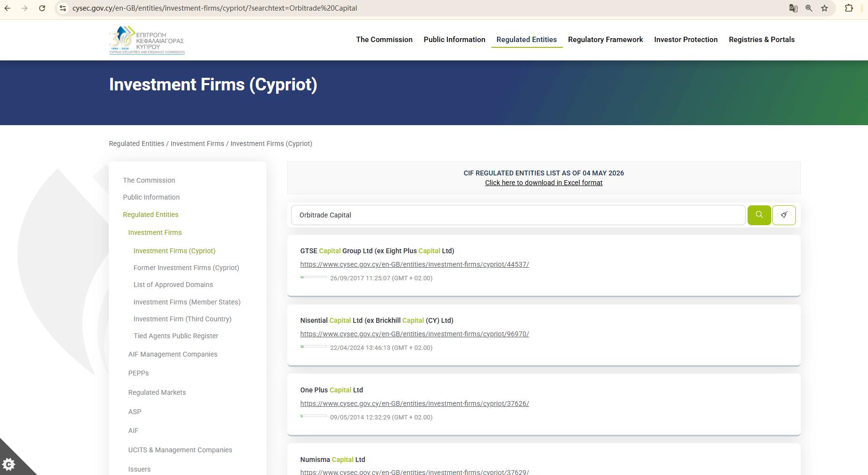Open Regulated Entities menu
This screenshot has height=475, width=868.
[527, 40]
